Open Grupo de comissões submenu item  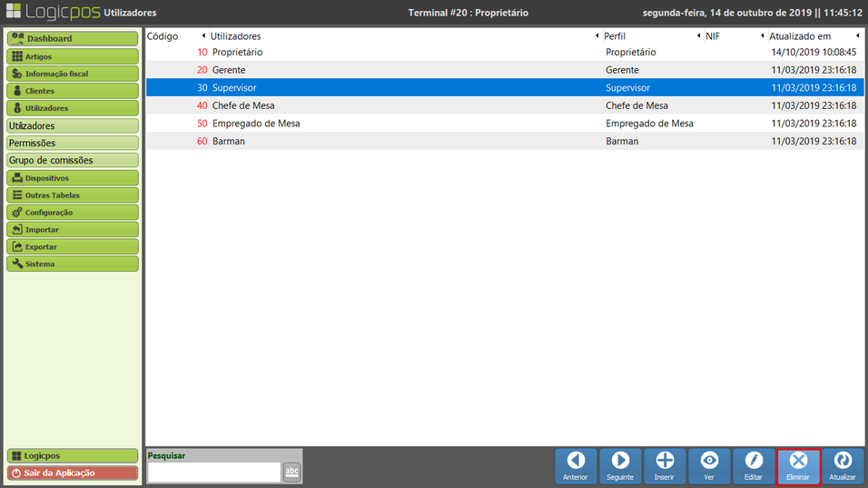[x=72, y=161]
